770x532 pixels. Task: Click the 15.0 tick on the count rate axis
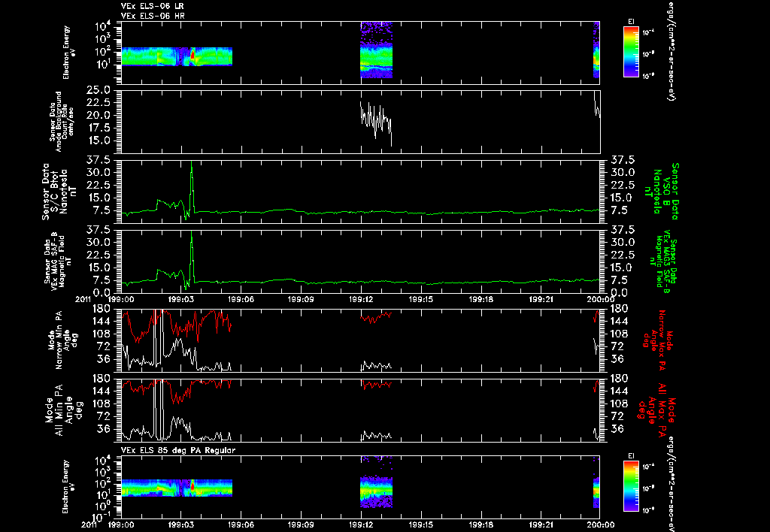(x=99, y=141)
